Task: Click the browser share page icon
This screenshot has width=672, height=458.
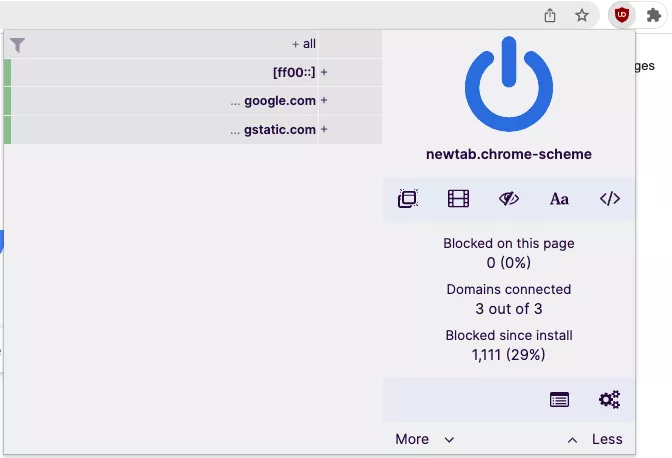Action: pyautogui.click(x=550, y=15)
